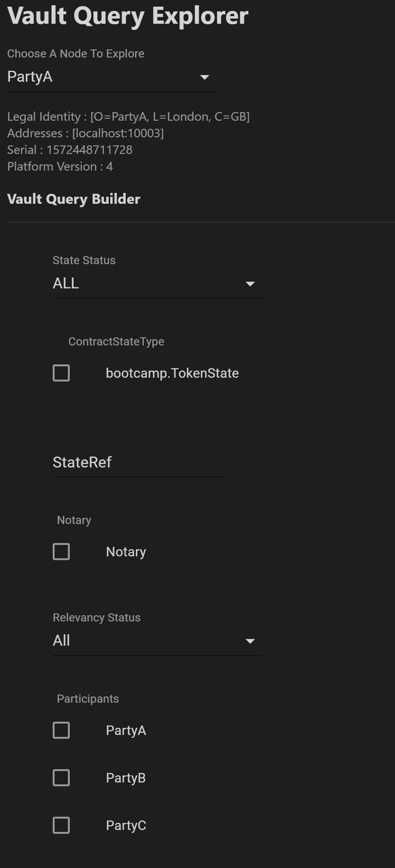Click the State Status dropdown arrow icon
The image size is (395, 868).
pyautogui.click(x=250, y=284)
